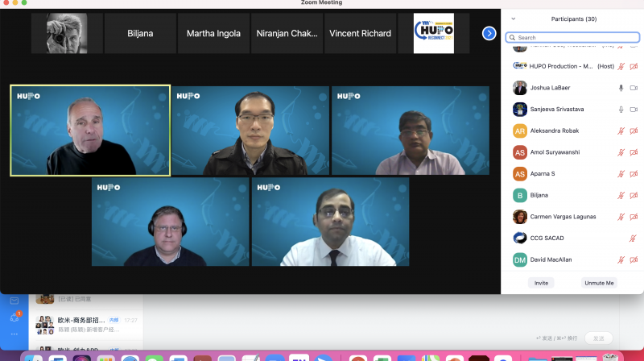The image size is (644, 361).
Task: Click Carmen Vargas Lagunas's disabled video icon
Action: 634,217
